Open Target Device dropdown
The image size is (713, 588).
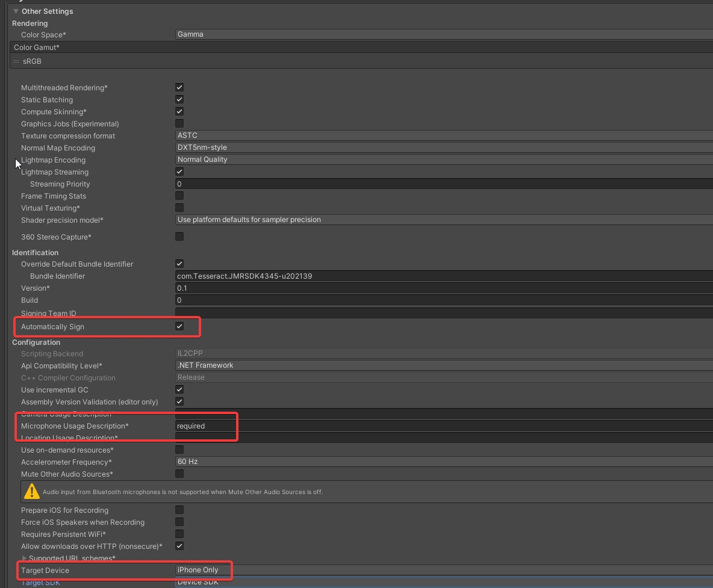tap(443, 570)
